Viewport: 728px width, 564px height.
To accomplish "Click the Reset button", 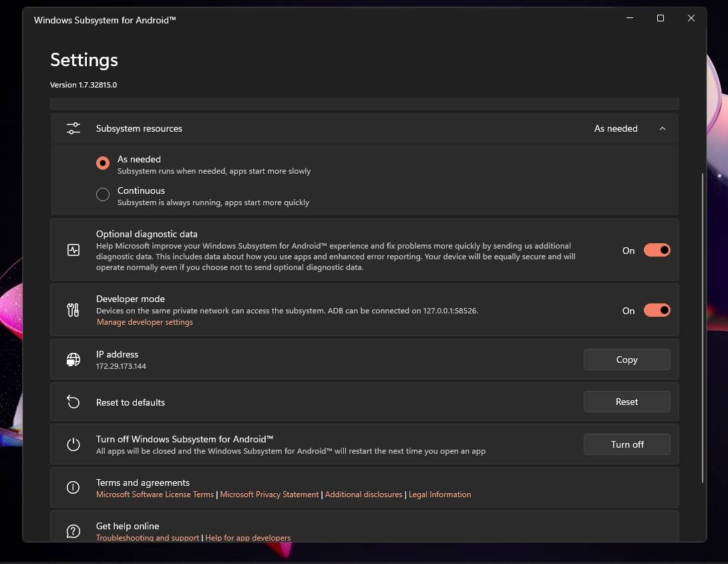I will 626,402.
